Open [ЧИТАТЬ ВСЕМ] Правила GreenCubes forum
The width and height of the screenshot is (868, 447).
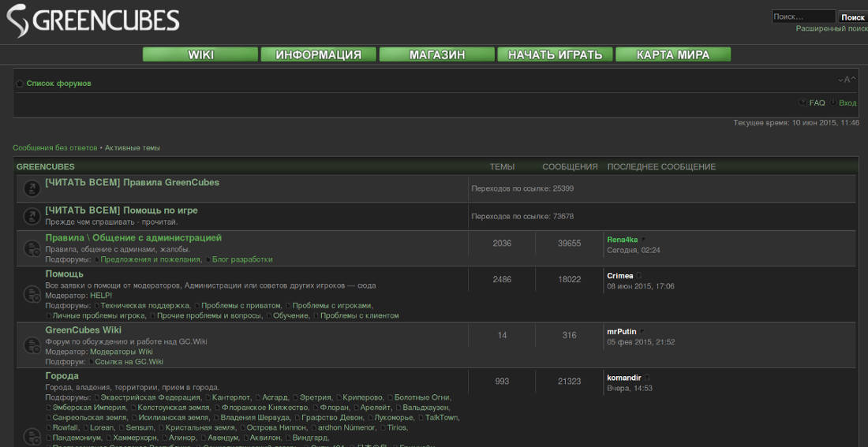tap(133, 182)
